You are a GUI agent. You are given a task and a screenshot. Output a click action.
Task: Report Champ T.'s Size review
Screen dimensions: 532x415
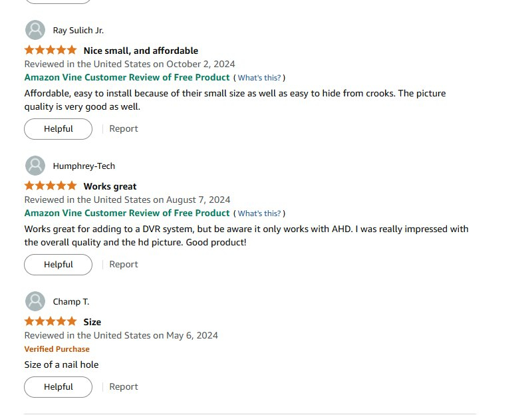pyautogui.click(x=124, y=386)
